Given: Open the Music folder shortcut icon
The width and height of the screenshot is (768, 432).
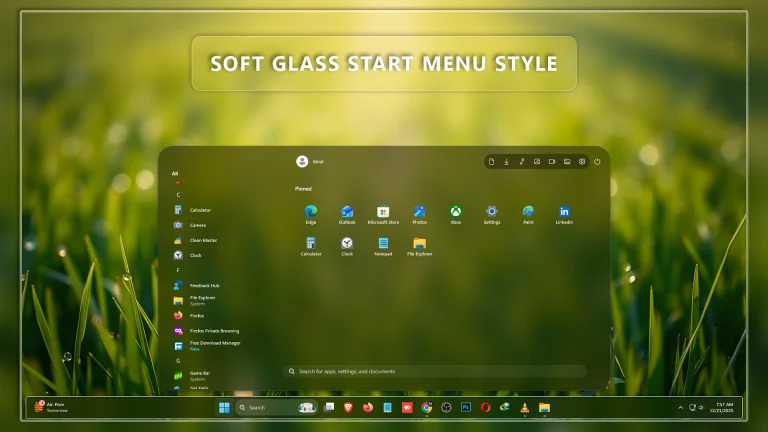Looking at the screenshot, I should (x=522, y=162).
